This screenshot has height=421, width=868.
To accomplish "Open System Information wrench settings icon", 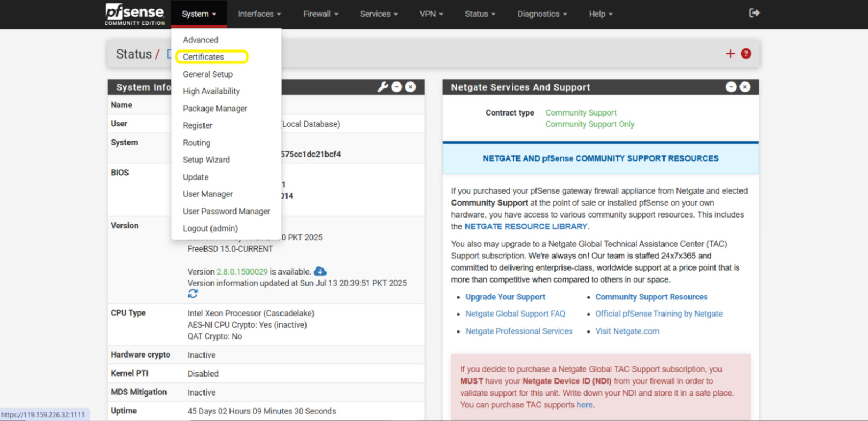I will (x=382, y=87).
